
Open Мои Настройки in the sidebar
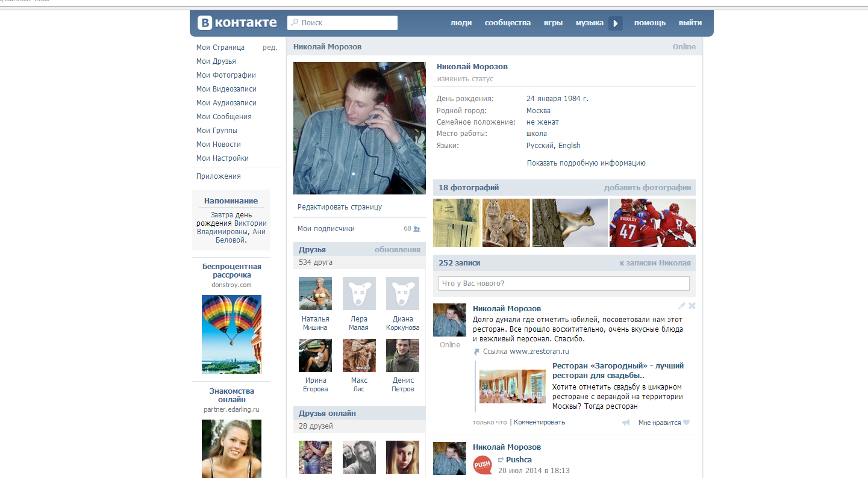(x=222, y=158)
